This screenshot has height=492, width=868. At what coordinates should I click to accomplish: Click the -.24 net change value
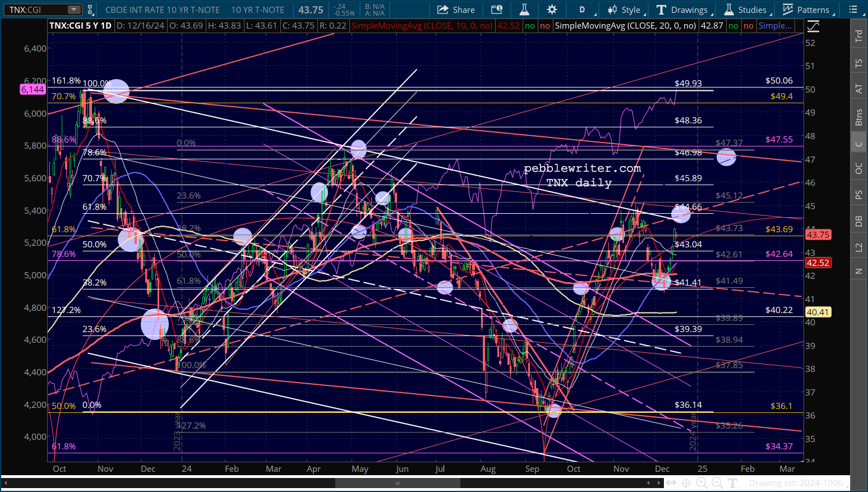(340, 7)
